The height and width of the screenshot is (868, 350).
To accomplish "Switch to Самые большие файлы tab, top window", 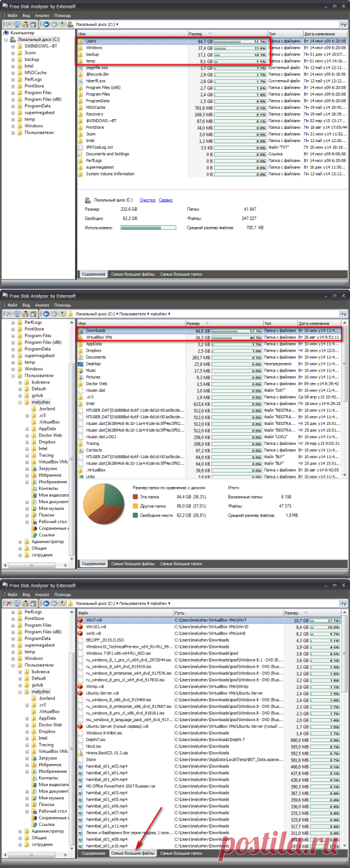I will coord(132,274).
